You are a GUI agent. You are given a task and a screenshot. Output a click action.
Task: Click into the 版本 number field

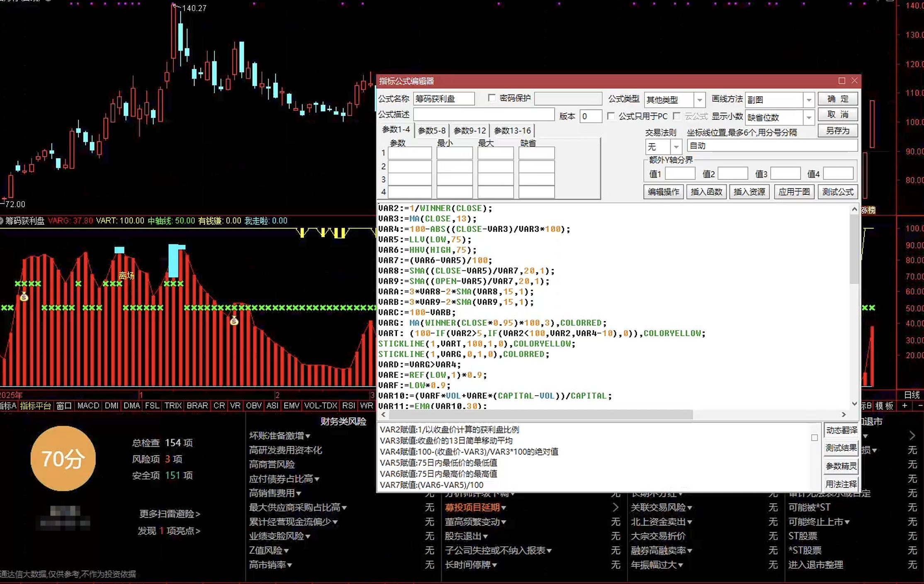point(591,116)
